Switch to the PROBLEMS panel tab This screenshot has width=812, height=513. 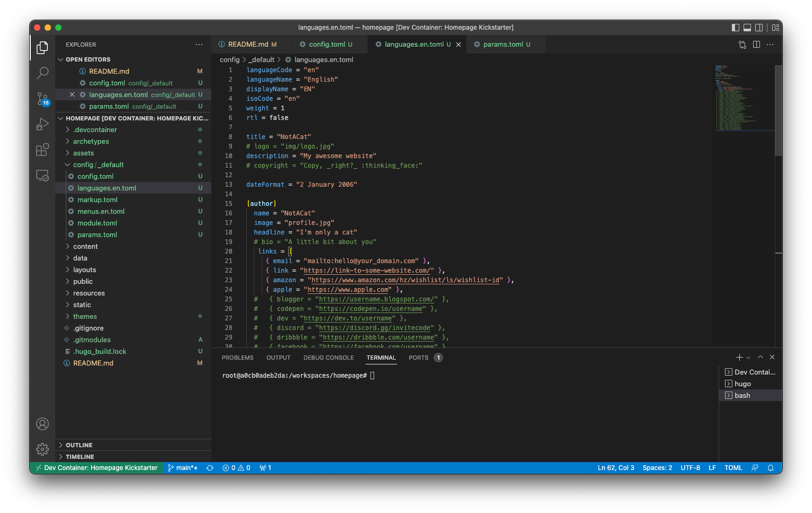click(237, 358)
